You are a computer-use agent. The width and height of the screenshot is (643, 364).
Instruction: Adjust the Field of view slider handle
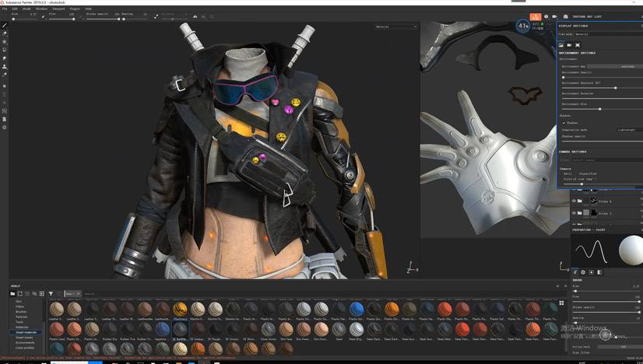click(582, 184)
